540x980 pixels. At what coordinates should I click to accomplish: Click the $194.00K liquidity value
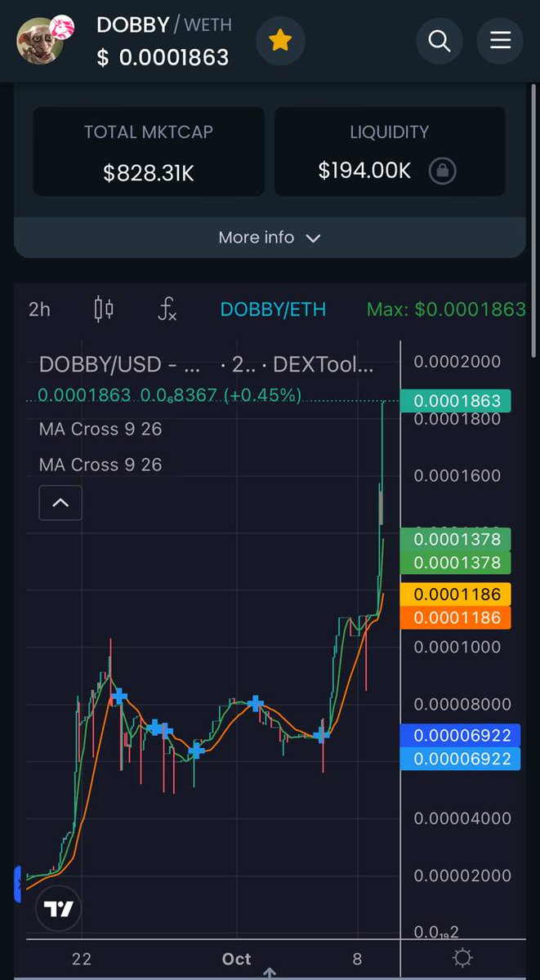pos(364,171)
